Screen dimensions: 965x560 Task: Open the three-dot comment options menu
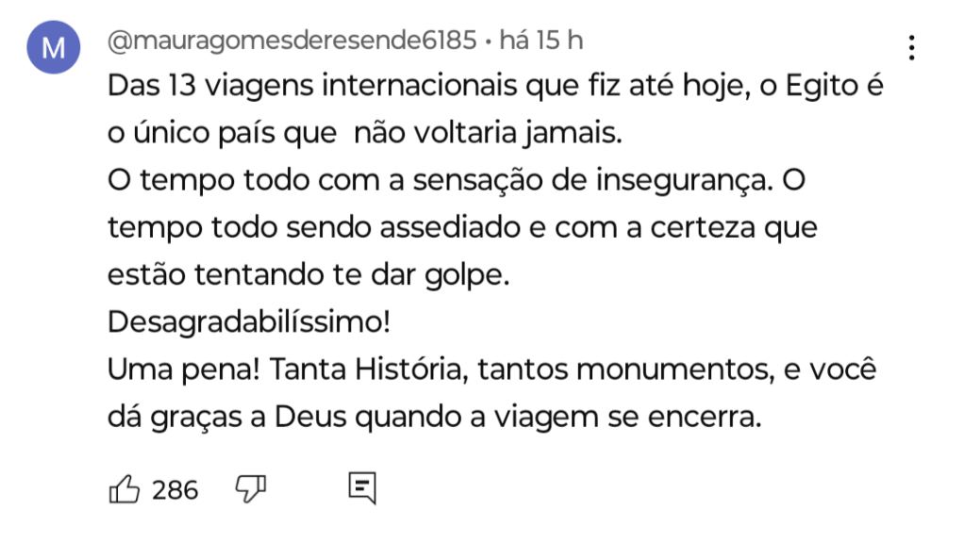[911, 47]
